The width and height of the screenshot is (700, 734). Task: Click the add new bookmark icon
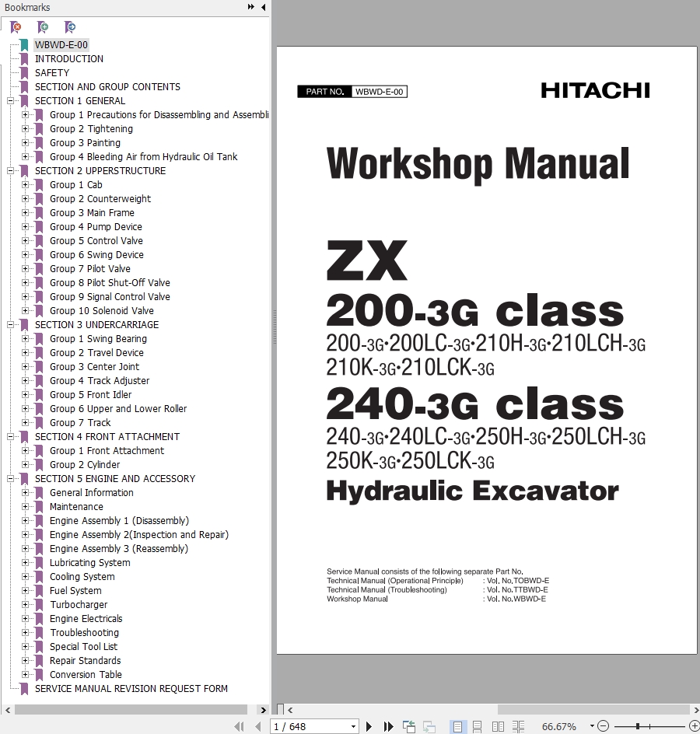[43, 27]
